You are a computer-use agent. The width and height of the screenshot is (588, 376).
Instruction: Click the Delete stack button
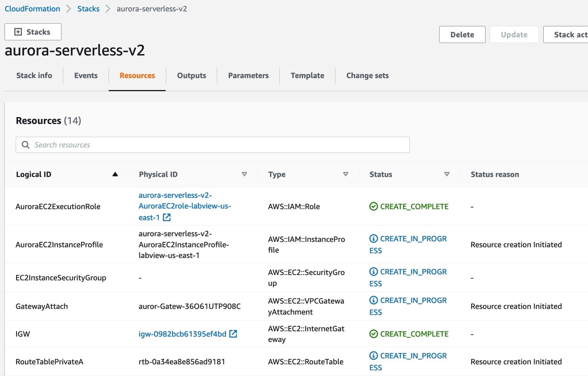462,35
